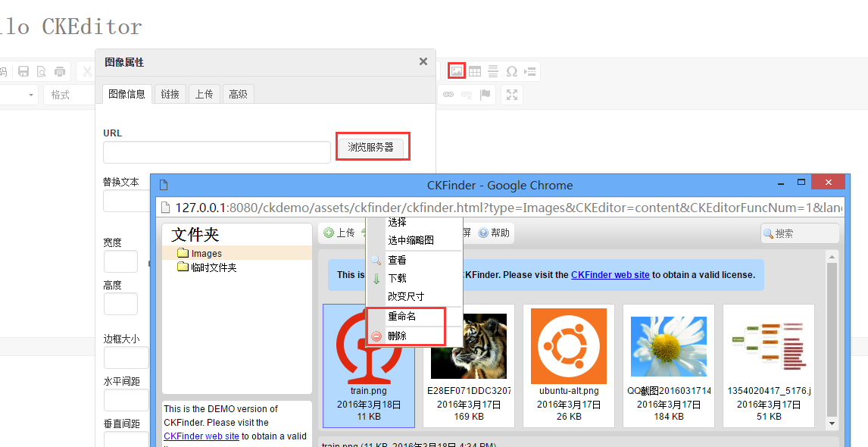Select the train.png thumbnail
Viewport: 868px width, 447px height.
pos(369,366)
